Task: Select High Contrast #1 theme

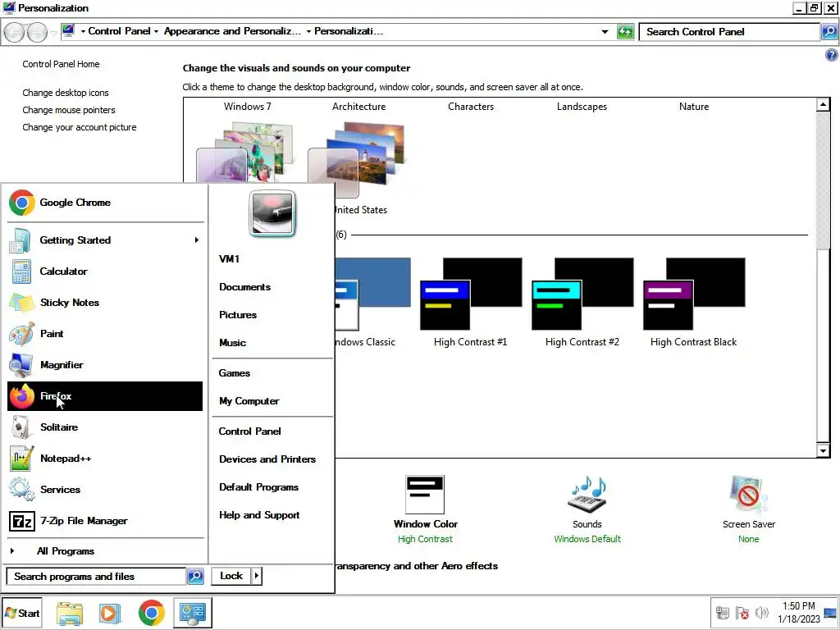Action: (470, 303)
